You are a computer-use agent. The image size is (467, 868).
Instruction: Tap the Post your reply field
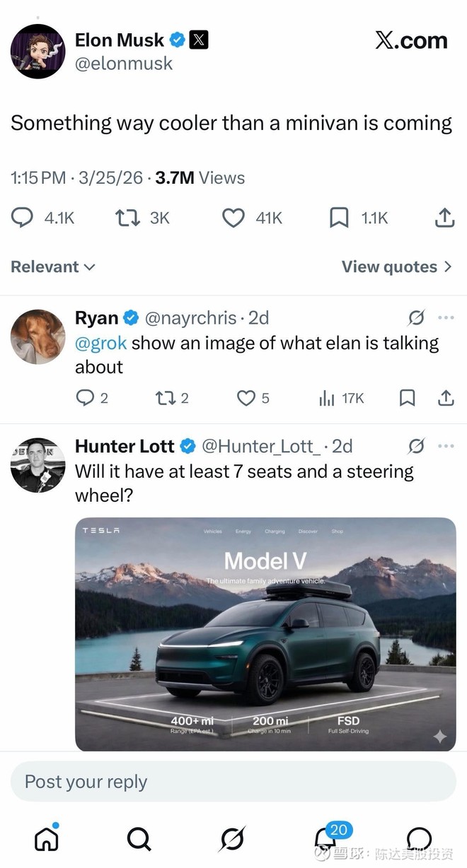(x=233, y=782)
